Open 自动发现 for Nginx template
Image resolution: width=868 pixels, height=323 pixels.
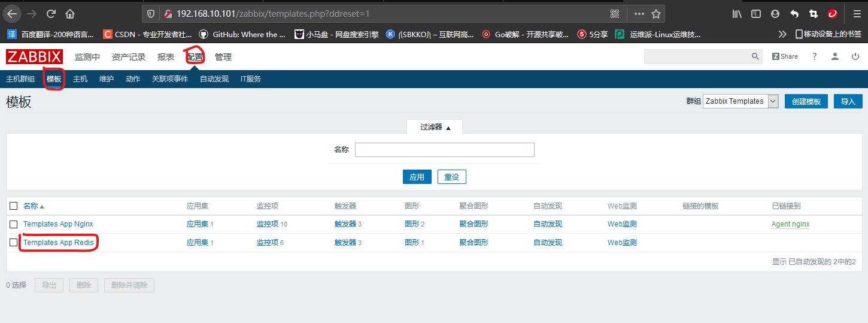point(548,224)
